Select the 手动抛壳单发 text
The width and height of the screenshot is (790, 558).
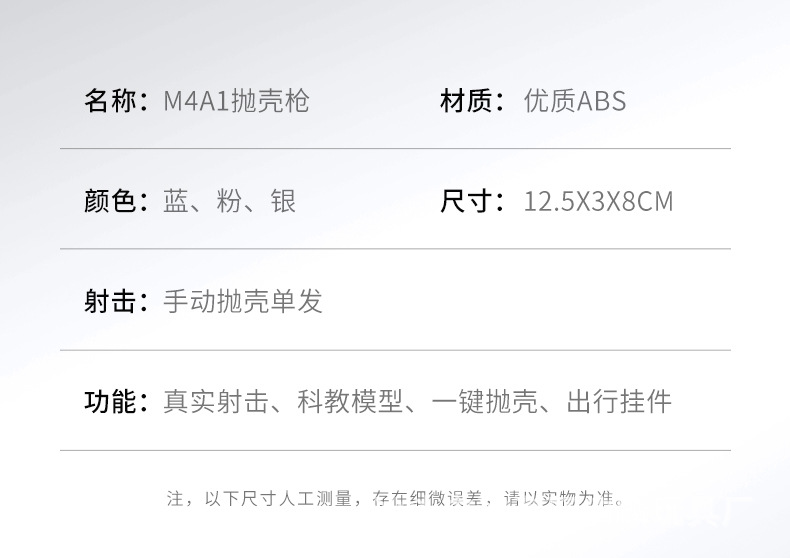click(243, 301)
